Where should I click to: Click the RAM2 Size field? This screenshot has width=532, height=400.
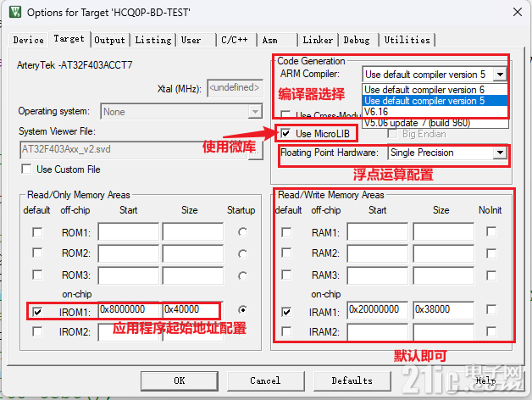pos(443,253)
